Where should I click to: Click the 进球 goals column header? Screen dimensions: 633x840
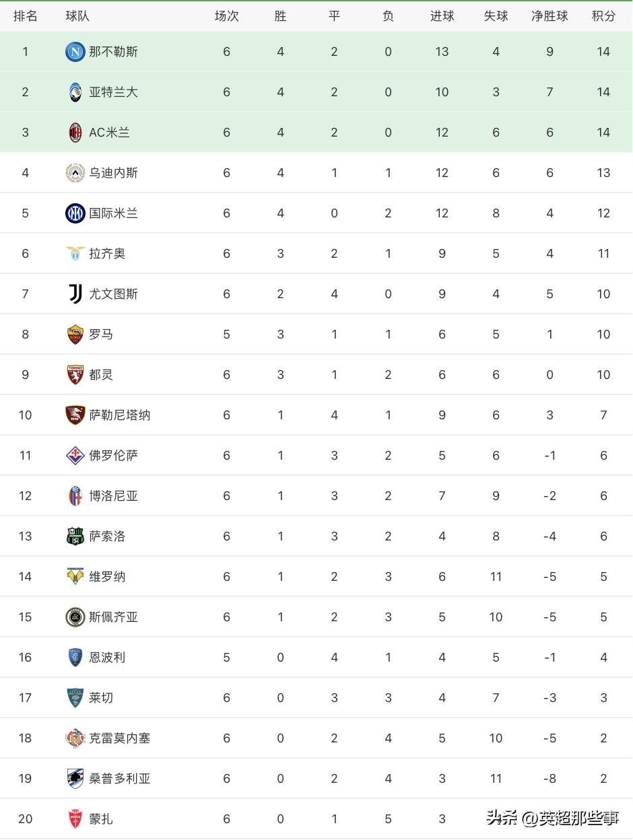pos(442,16)
